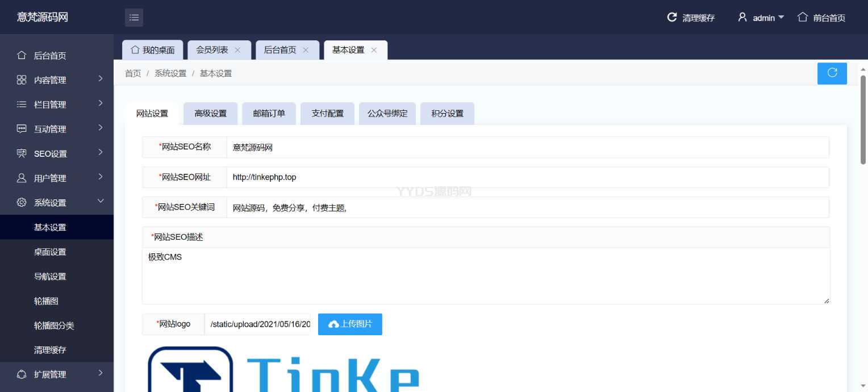Close the 会员列表 tab
Viewport: 868px width, 392px height.
pyautogui.click(x=237, y=50)
